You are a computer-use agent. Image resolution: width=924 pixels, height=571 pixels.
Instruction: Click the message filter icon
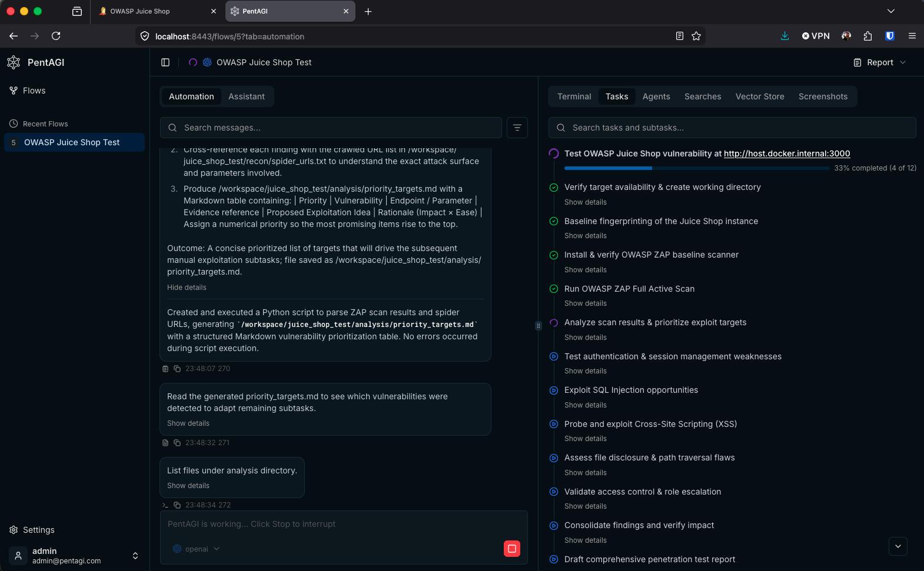pyautogui.click(x=517, y=128)
